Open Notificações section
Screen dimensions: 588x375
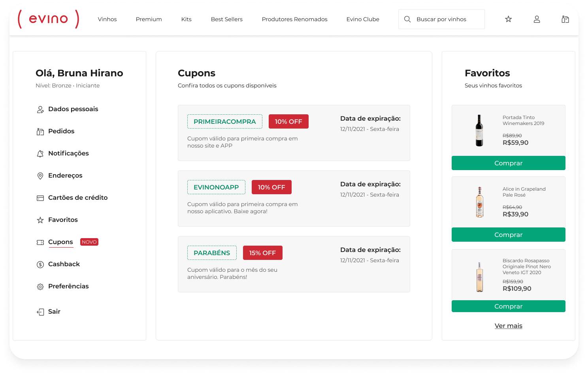tap(68, 153)
